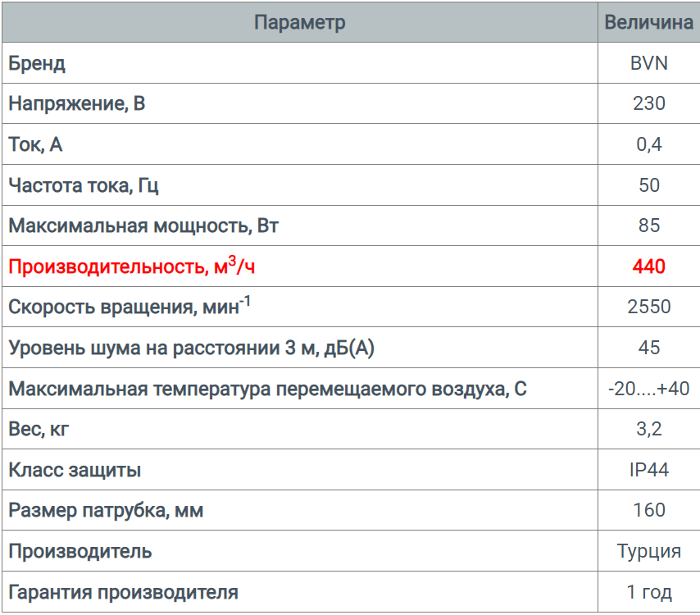This screenshot has height=615, width=700.
Task: Select the 'Класс защиты' label
Action: coord(75,471)
